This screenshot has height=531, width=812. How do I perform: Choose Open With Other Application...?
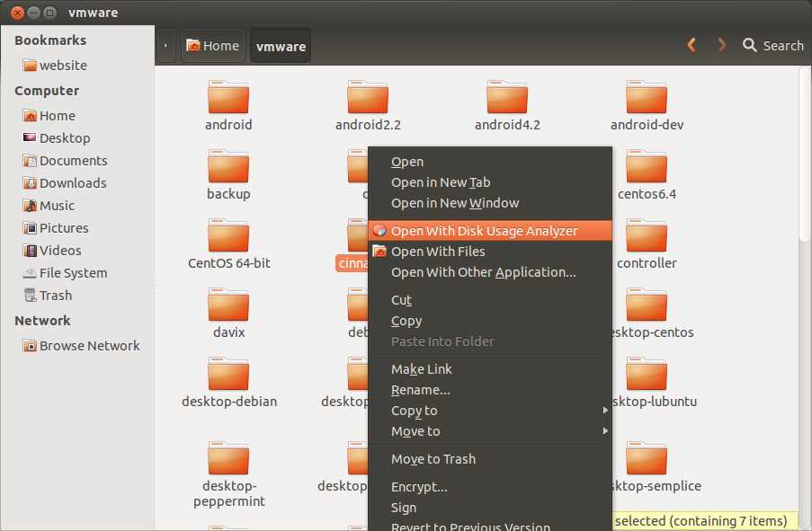click(x=490, y=272)
